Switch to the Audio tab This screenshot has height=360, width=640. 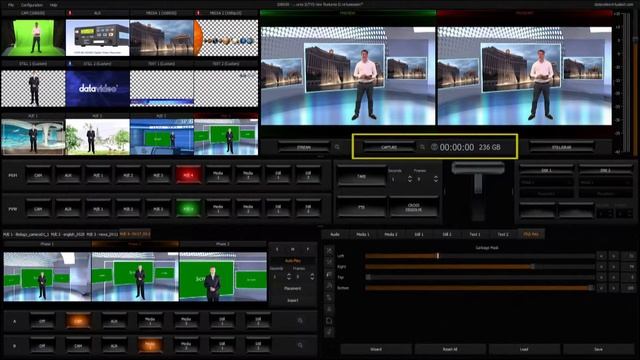pyautogui.click(x=335, y=234)
